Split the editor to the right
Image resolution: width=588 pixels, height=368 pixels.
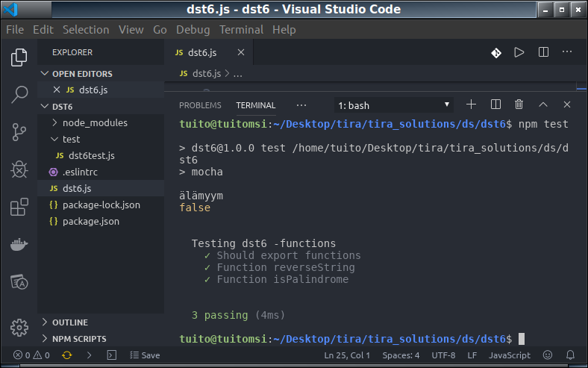543,52
